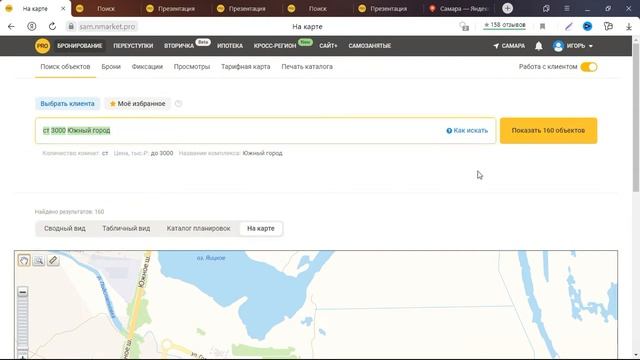Select На карте view

pyautogui.click(x=261, y=229)
